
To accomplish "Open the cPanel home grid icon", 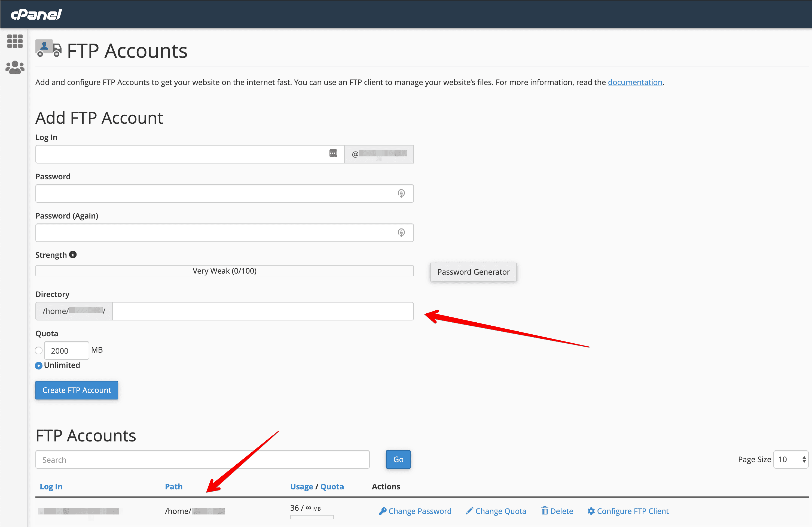I will click(x=15, y=41).
